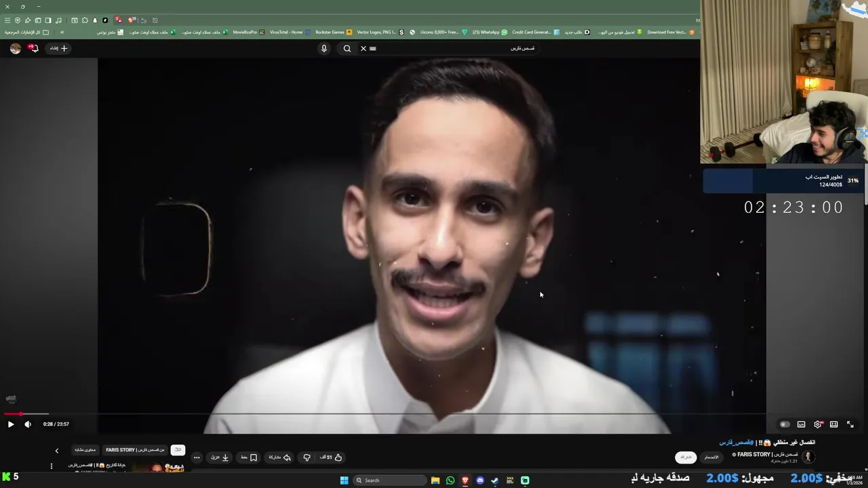Toggle subtitles/closed captions
The image size is (868, 488).
pos(802,424)
